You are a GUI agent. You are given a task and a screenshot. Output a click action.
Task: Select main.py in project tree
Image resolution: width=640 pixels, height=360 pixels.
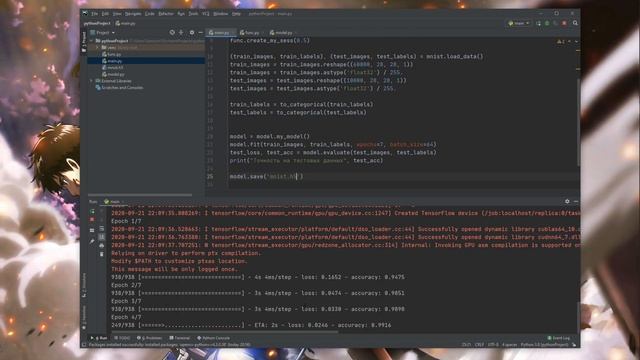click(112, 61)
